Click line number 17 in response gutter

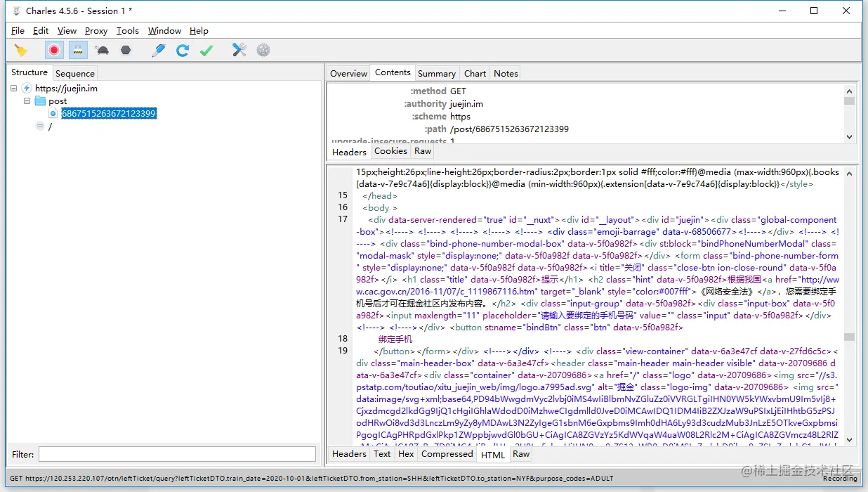[343, 219]
